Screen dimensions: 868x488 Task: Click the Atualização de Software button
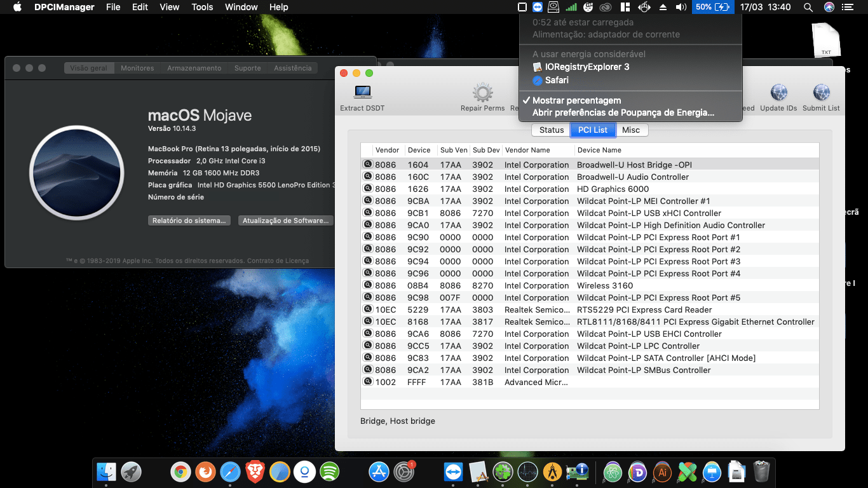[285, 220]
